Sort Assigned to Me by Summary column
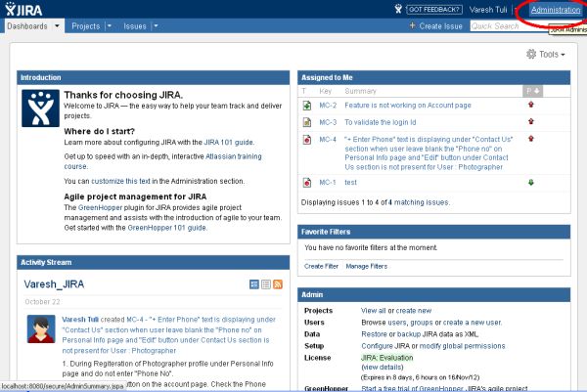The height and width of the screenshot is (392, 587). coord(360,91)
